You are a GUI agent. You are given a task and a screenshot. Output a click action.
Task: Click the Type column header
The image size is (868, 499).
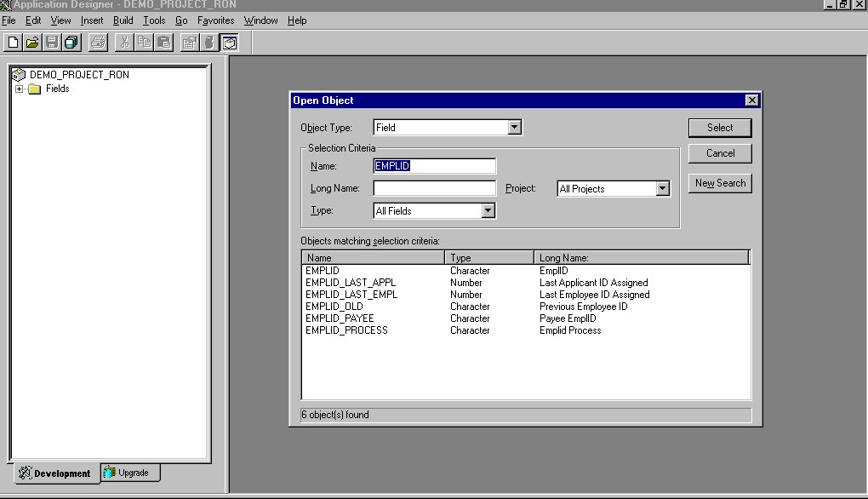[488, 257]
